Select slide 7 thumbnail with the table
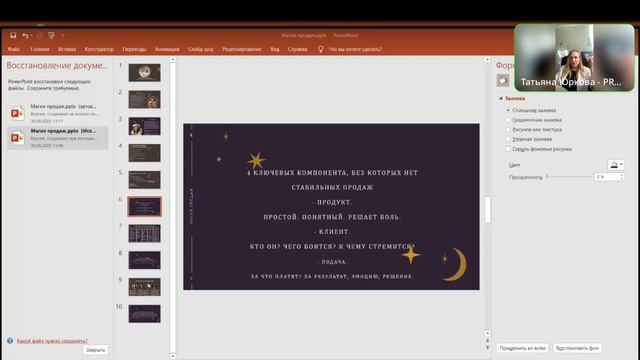 click(x=144, y=233)
